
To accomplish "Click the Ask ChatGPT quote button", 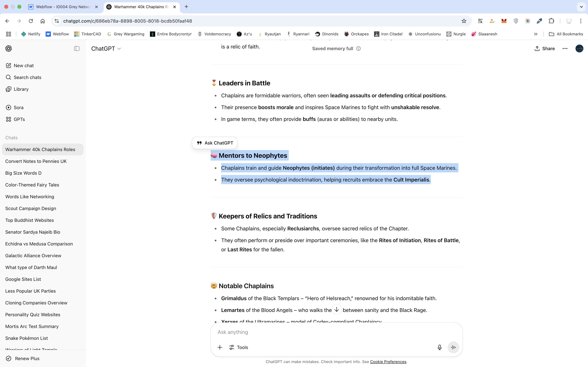I will click(x=215, y=143).
